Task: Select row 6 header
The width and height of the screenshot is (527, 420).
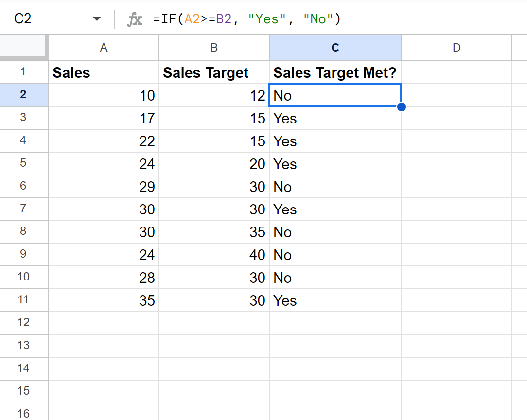Action: click(x=24, y=187)
